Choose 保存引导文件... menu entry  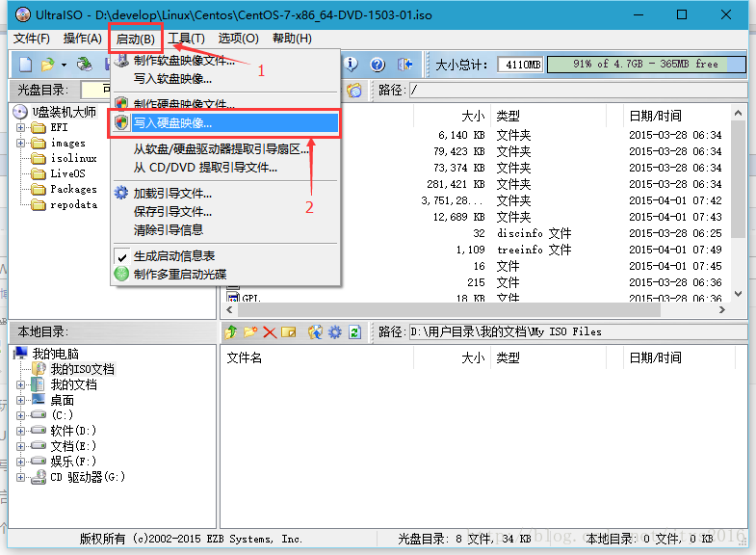pos(225,212)
